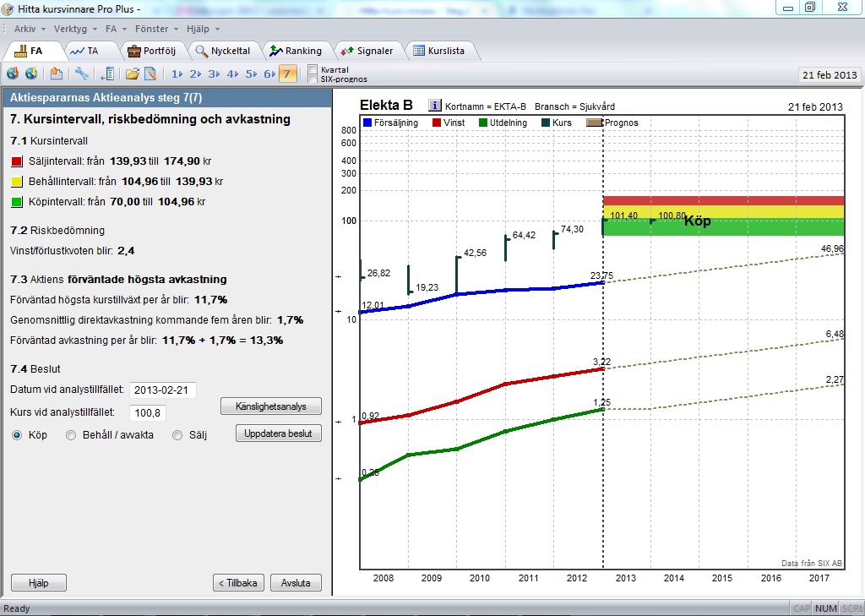Image resolution: width=865 pixels, height=616 pixels.
Task: Select the Köp radio button
Action: click(x=17, y=435)
